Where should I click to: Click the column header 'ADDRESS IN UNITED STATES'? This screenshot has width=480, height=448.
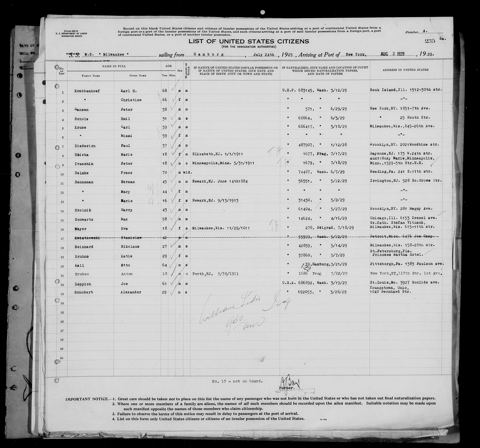coord(405,70)
